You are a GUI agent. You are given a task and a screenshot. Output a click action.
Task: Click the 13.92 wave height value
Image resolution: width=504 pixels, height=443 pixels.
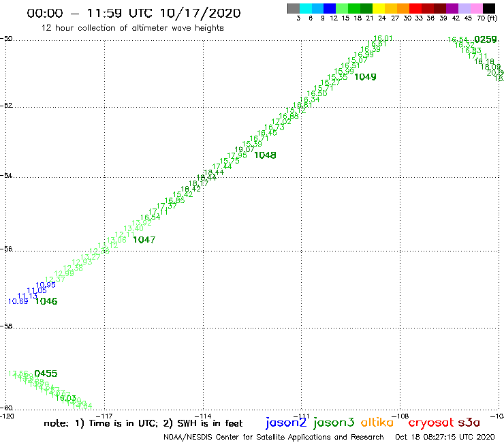point(142,223)
